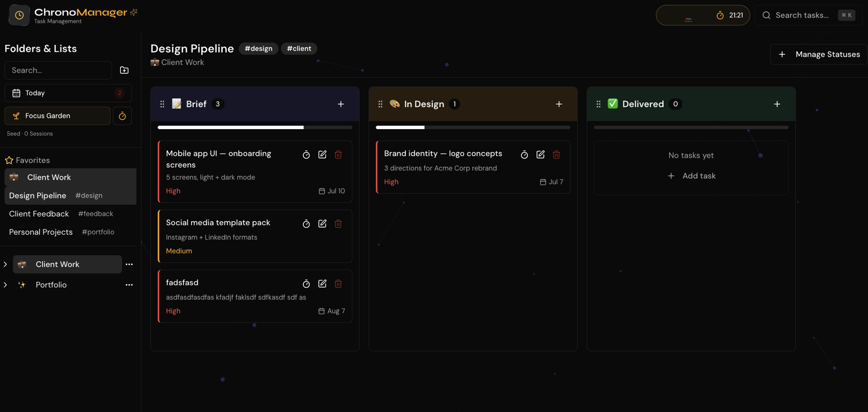
Task: Click Aug 7 due date on fadsfasd
Action: click(x=332, y=311)
